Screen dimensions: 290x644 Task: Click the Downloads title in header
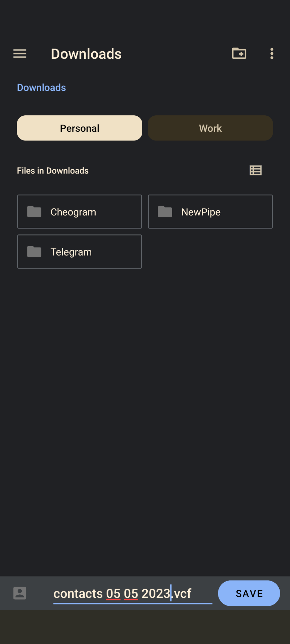[x=86, y=54]
